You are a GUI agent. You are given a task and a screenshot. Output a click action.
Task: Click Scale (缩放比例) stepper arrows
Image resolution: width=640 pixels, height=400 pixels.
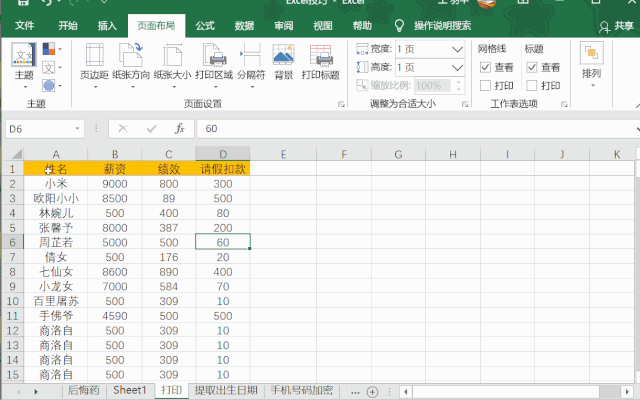point(459,85)
